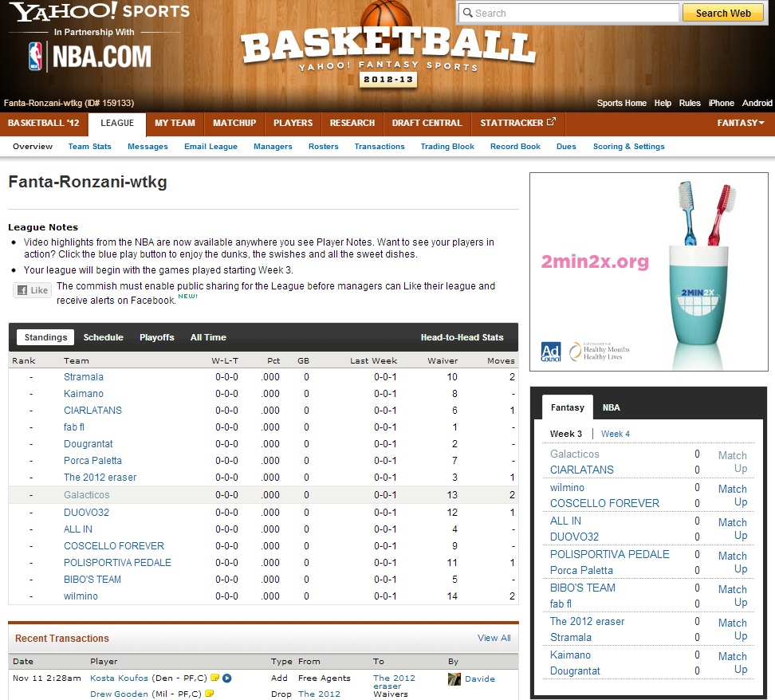Switch scoreboard to NBA tab
This screenshot has height=700, width=775.
[x=611, y=407]
